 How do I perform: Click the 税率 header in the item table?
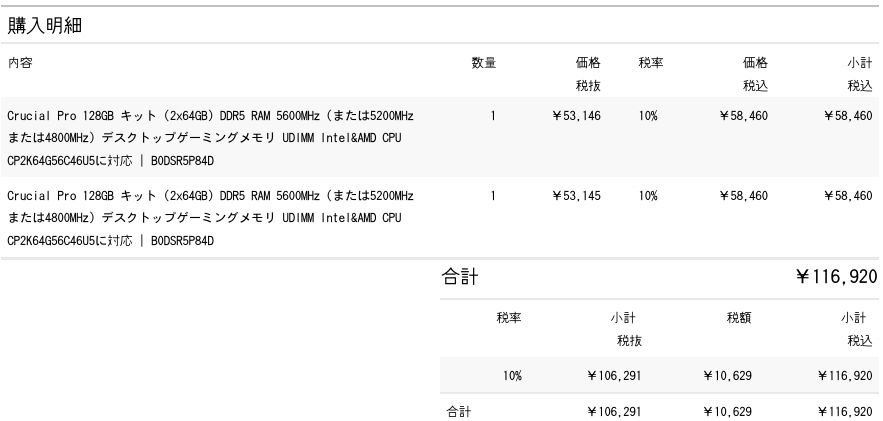click(651, 63)
